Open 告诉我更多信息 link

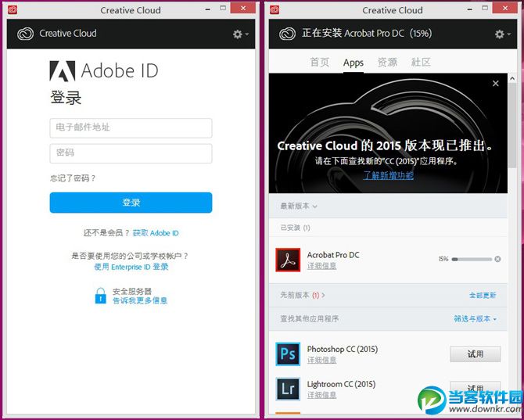(140, 300)
